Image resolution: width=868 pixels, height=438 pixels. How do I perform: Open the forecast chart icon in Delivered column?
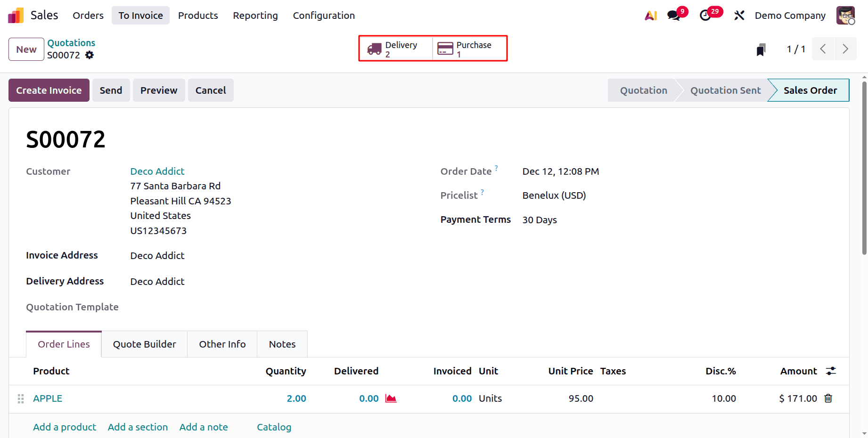point(391,398)
